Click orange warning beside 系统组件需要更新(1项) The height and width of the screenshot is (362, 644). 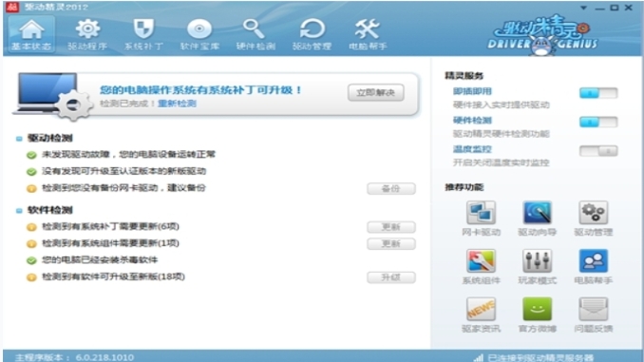click(x=31, y=244)
